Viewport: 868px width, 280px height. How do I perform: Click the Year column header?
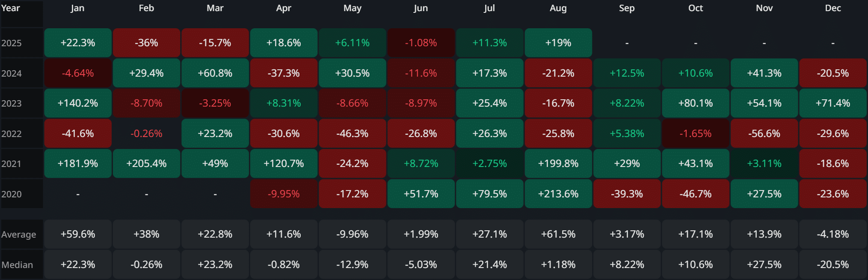tap(11, 9)
